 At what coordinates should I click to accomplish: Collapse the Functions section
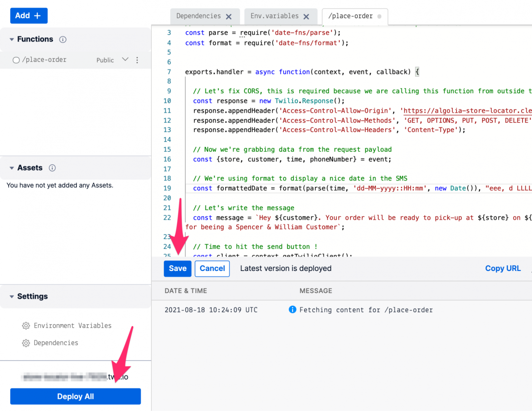[x=12, y=40]
